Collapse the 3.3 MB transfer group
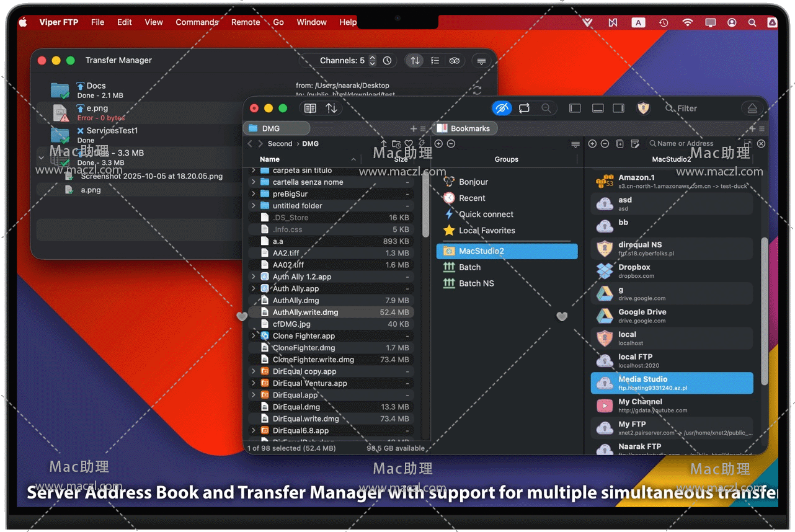Viewport: 795px width, 532px height. (42, 157)
